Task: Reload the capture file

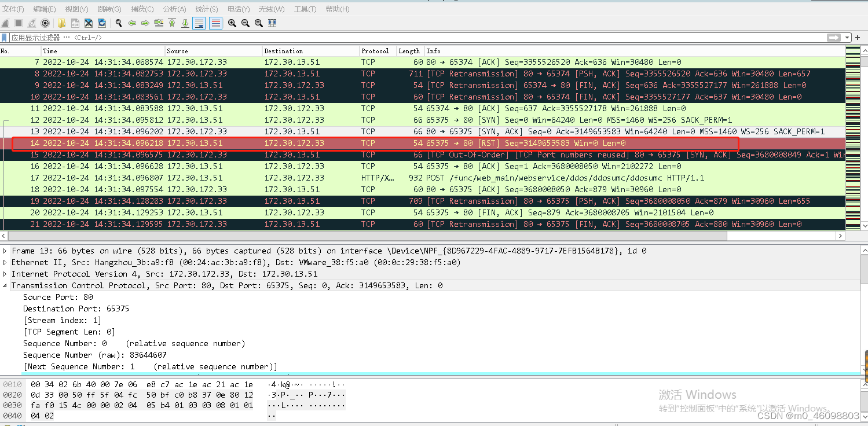Action: [x=102, y=23]
